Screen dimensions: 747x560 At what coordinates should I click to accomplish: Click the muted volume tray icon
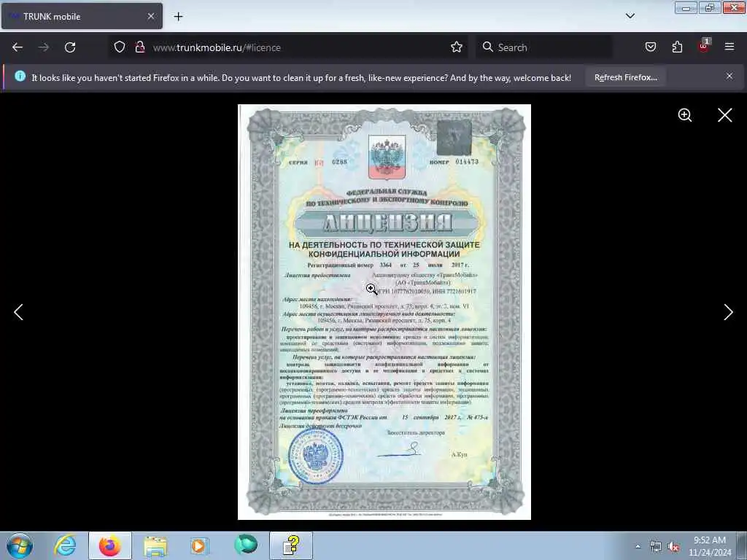(x=673, y=547)
